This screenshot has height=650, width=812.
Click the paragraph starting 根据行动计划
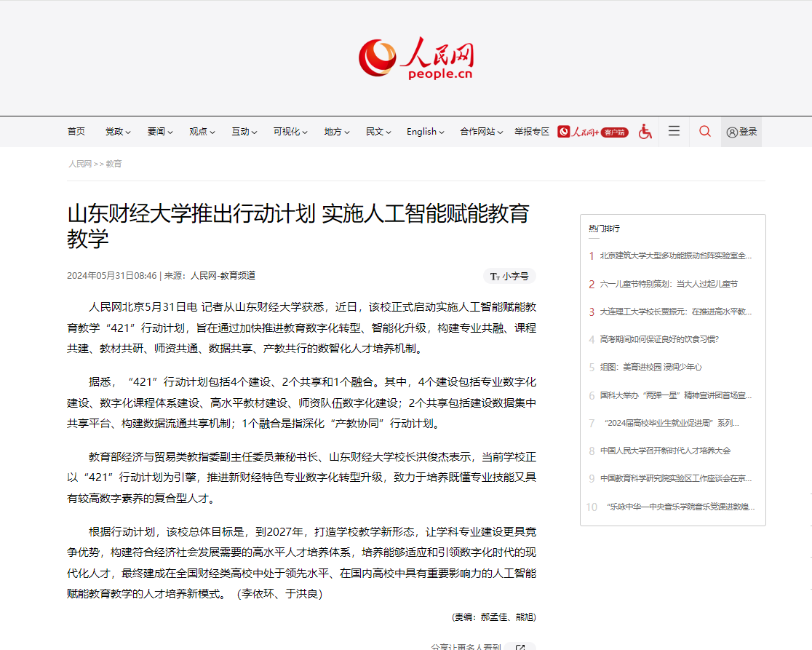[301, 563]
